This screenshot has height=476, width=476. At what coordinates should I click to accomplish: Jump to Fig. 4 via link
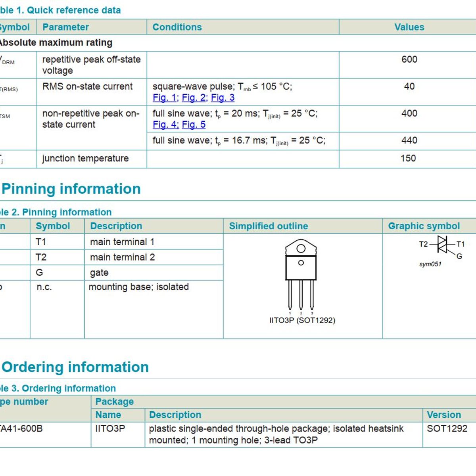[x=165, y=125]
